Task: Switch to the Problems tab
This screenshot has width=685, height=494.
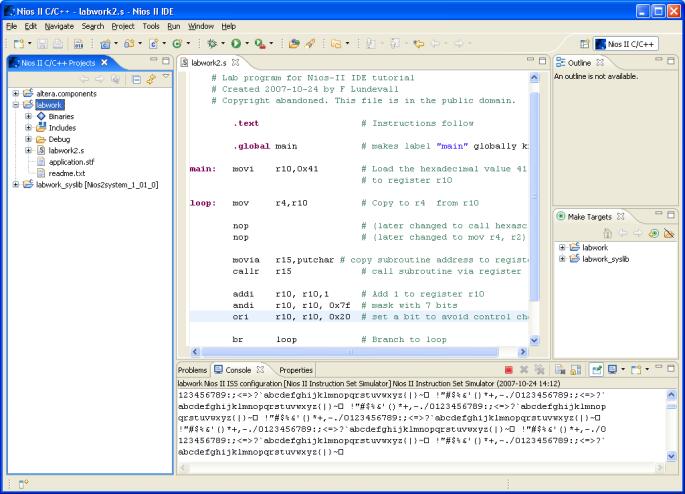Action: (x=190, y=370)
